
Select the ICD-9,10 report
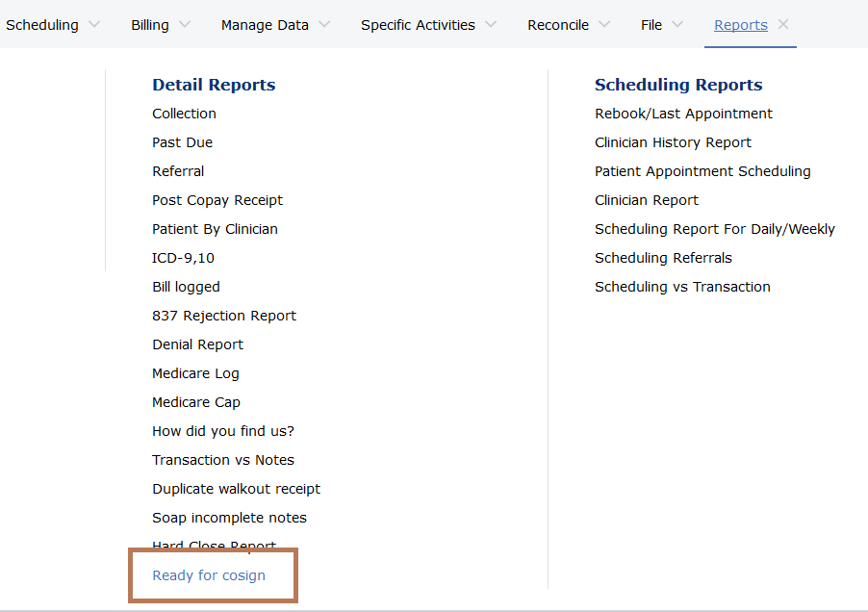pos(183,258)
